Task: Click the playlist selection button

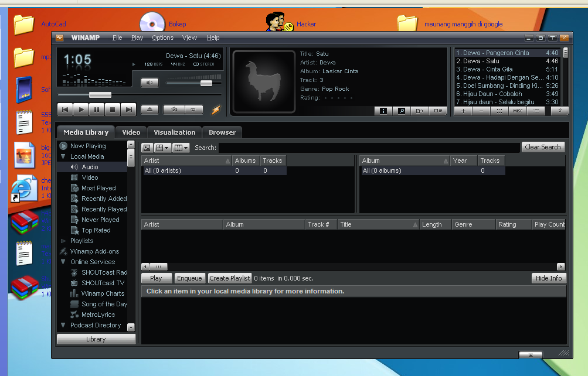Action: click(499, 111)
